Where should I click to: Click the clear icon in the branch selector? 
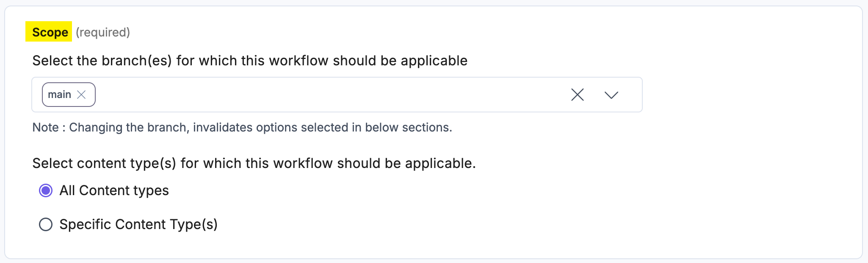(577, 95)
